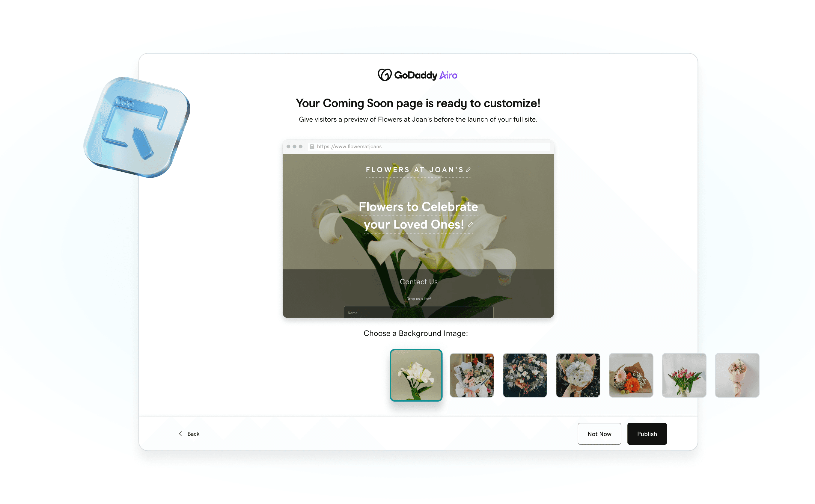The height and width of the screenshot is (504, 815).
Task: Click the flowersatjoans URL in preview bar
Action: pyautogui.click(x=349, y=147)
